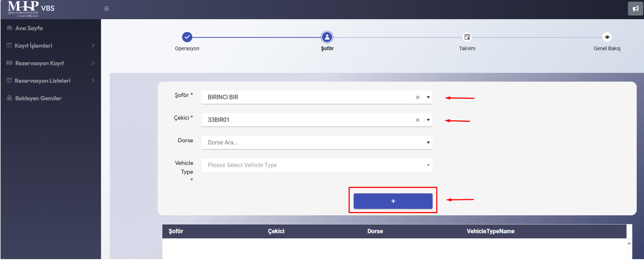Click the Genel Bakış eye icon

(607, 37)
